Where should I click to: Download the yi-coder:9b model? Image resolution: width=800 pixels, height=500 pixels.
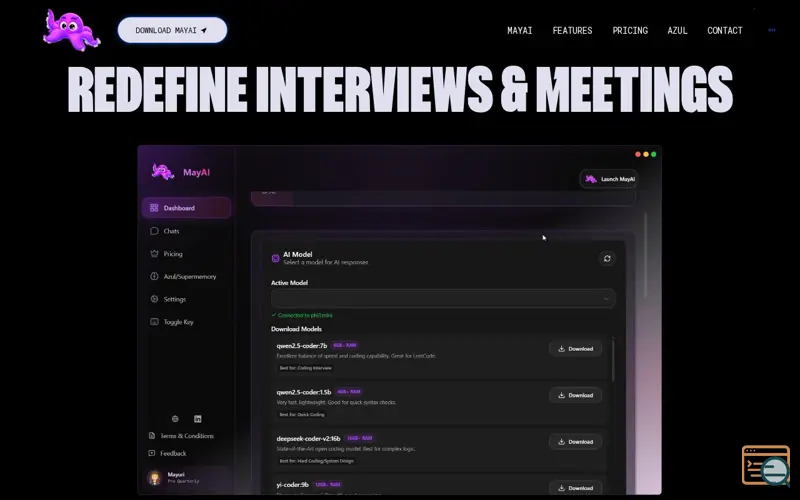(x=576, y=488)
